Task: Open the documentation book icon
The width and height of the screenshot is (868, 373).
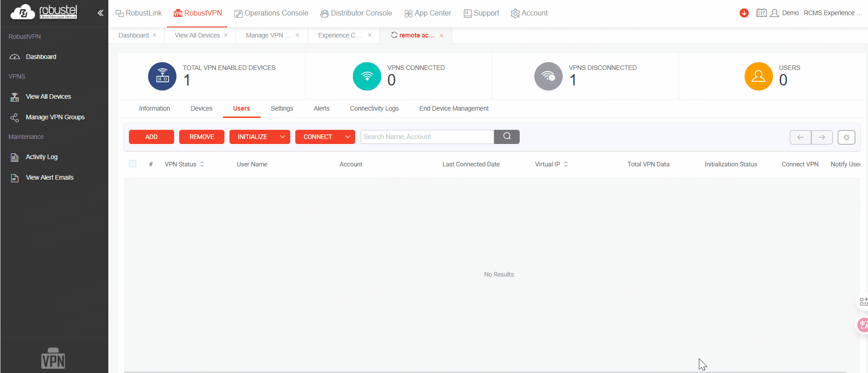Action: 761,13
